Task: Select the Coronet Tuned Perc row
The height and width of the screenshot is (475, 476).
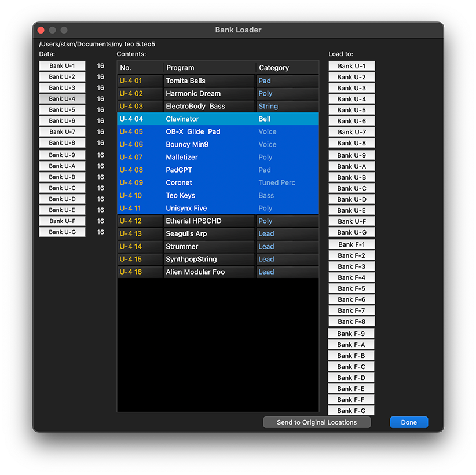Action: click(218, 182)
